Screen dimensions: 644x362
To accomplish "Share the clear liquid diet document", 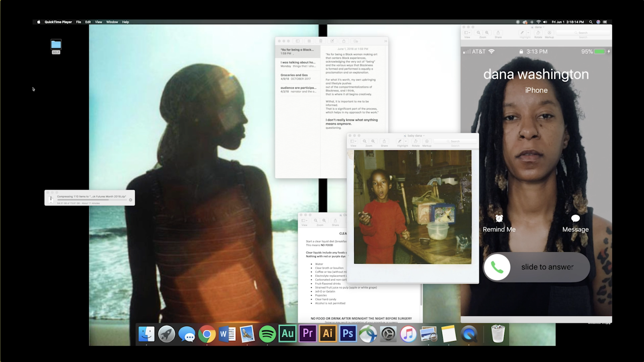I will 335,221.
